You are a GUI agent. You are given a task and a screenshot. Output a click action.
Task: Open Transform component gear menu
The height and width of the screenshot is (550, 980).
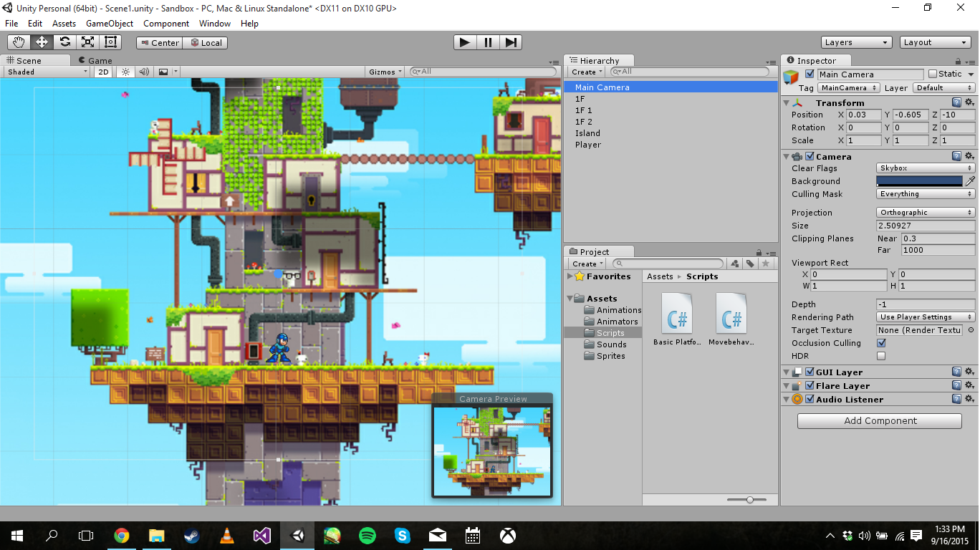(970, 103)
